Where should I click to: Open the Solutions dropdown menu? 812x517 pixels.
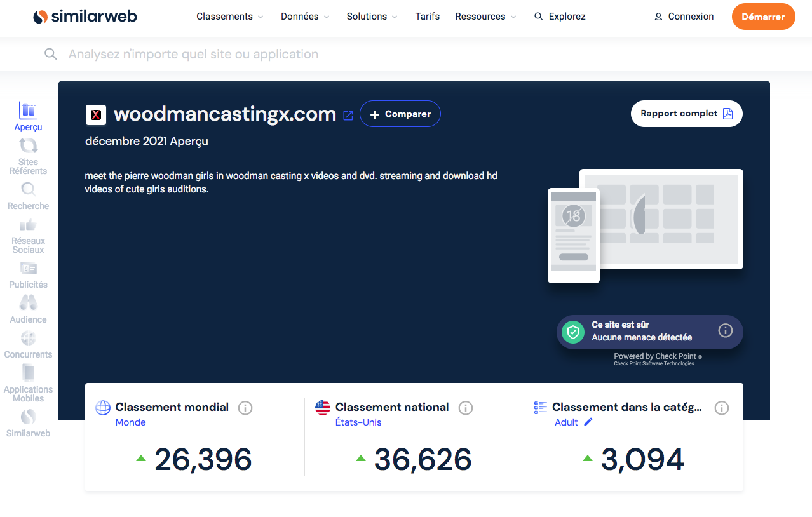tap(372, 17)
